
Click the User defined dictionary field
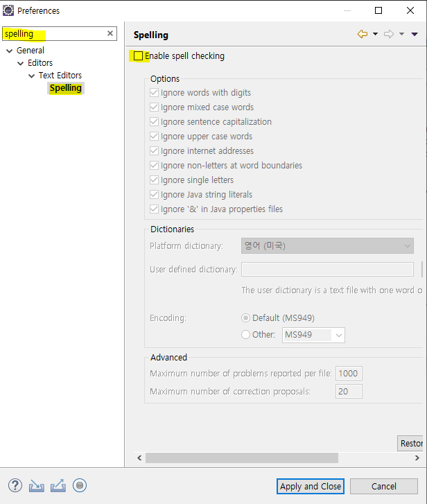click(x=327, y=270)
